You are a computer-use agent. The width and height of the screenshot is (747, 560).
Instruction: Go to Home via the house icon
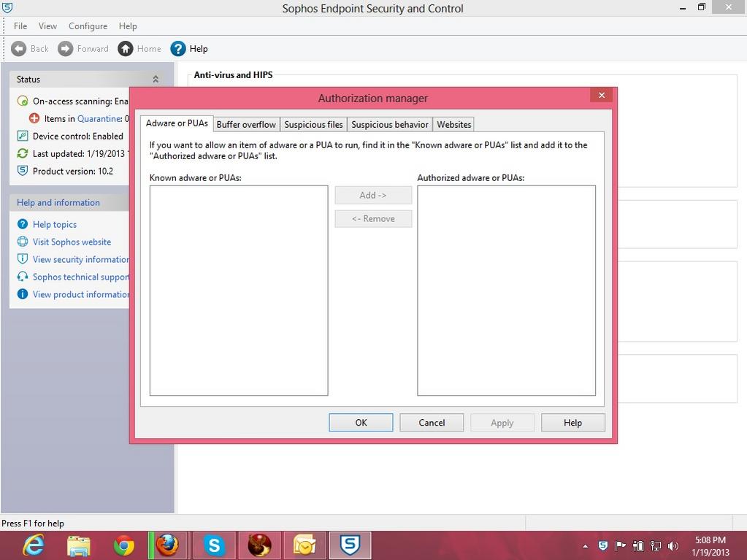126,49
